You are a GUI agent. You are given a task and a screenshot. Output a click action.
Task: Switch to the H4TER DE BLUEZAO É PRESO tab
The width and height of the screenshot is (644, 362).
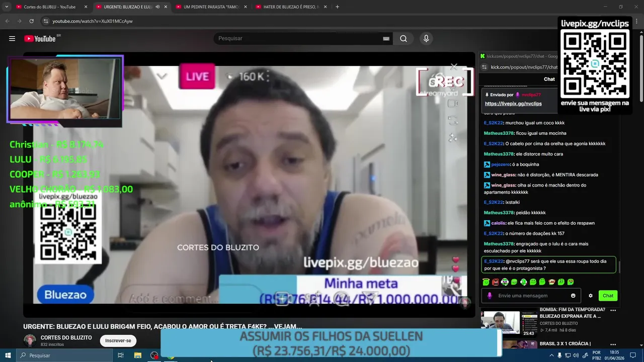(x=291, y=7)
